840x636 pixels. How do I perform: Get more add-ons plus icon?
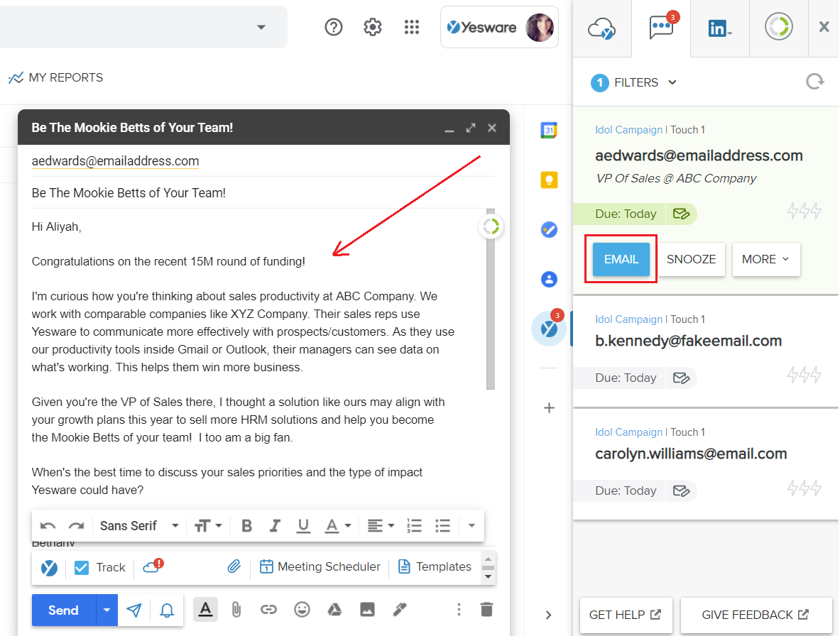[549, 408]
